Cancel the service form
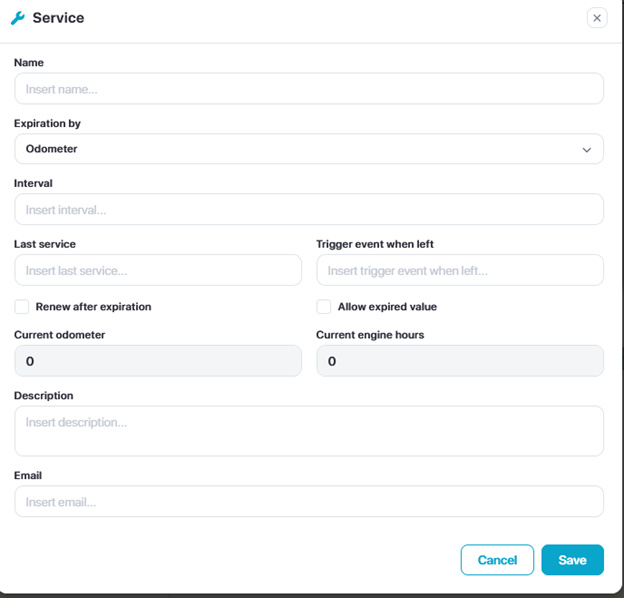The height and width of the screenshot is (598, 624). 497,560
